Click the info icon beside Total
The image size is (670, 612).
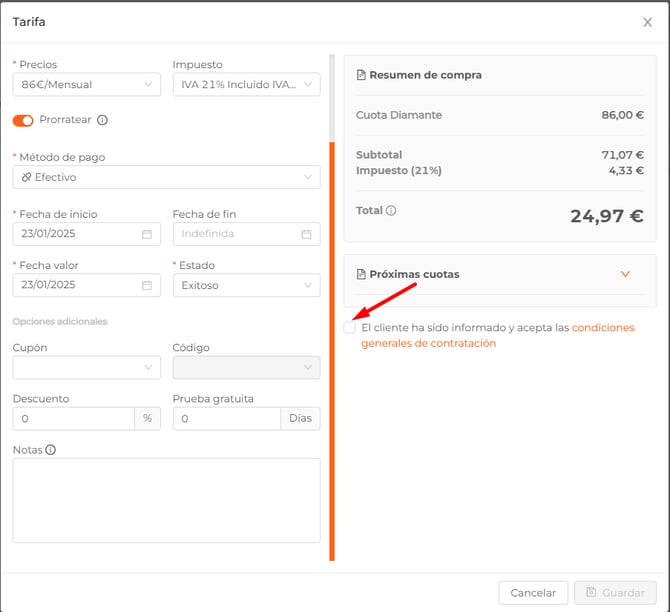391,211
